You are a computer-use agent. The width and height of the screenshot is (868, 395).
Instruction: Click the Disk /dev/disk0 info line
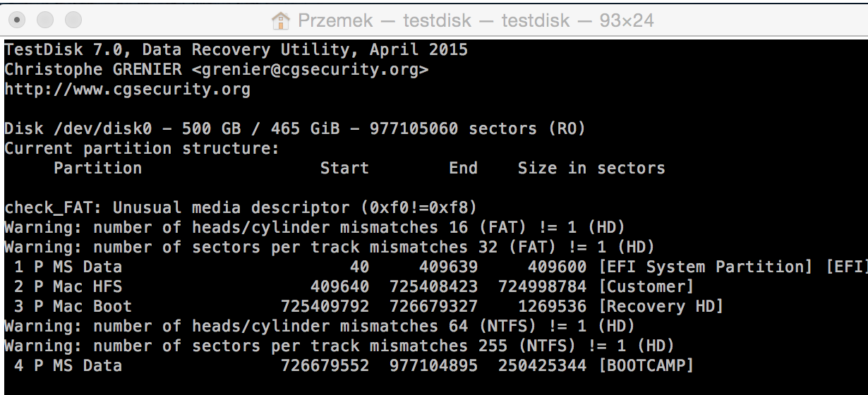pos(295,129)
